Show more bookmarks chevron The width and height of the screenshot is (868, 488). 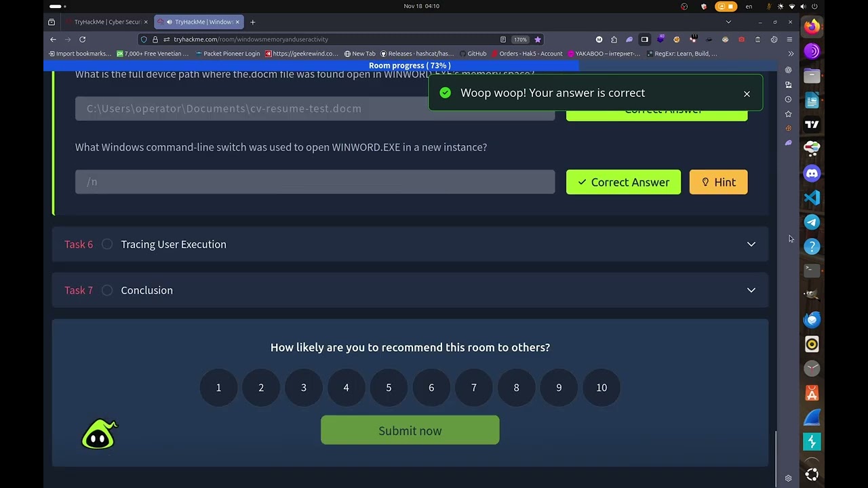tap(791, 54)
